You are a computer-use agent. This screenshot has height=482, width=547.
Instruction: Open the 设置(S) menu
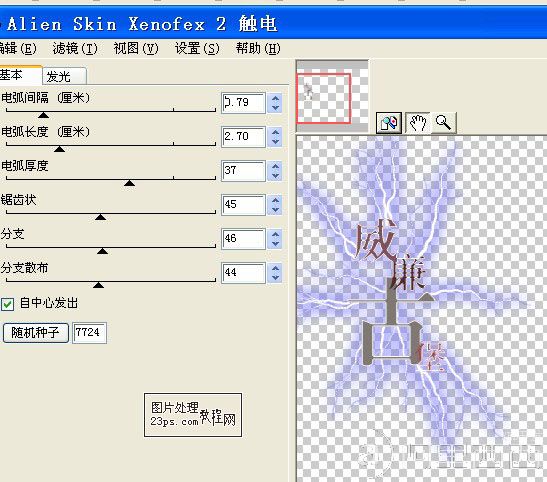[x=197, y=48]
